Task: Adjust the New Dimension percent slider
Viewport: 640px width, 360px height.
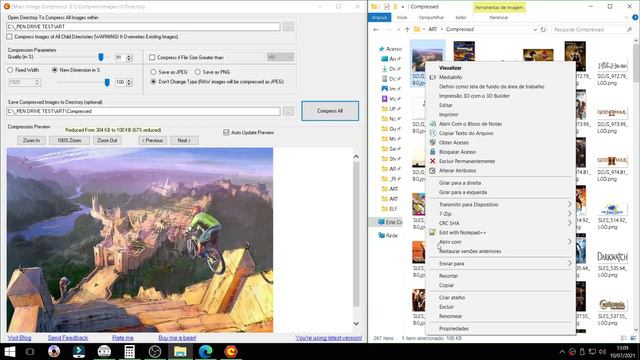Action: [107, 82]
